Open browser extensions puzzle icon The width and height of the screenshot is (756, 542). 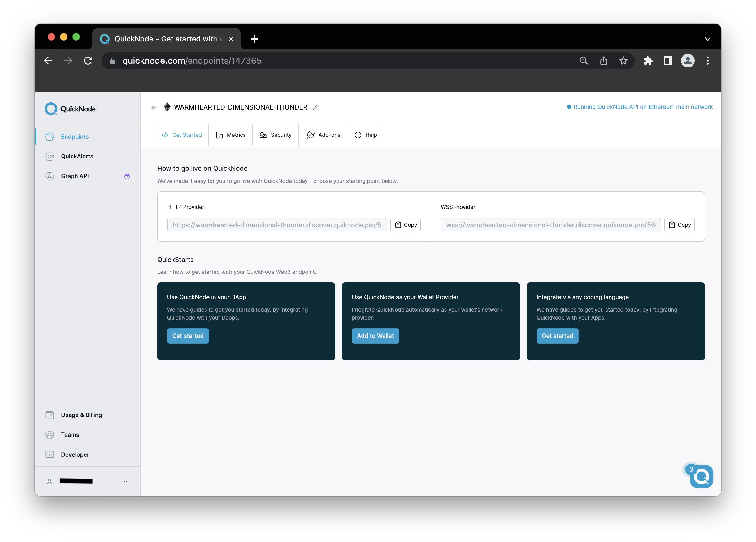pos(648,61)
